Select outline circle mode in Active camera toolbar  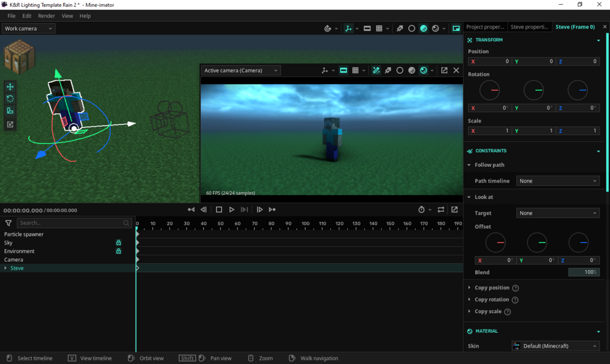click(399, 70)
